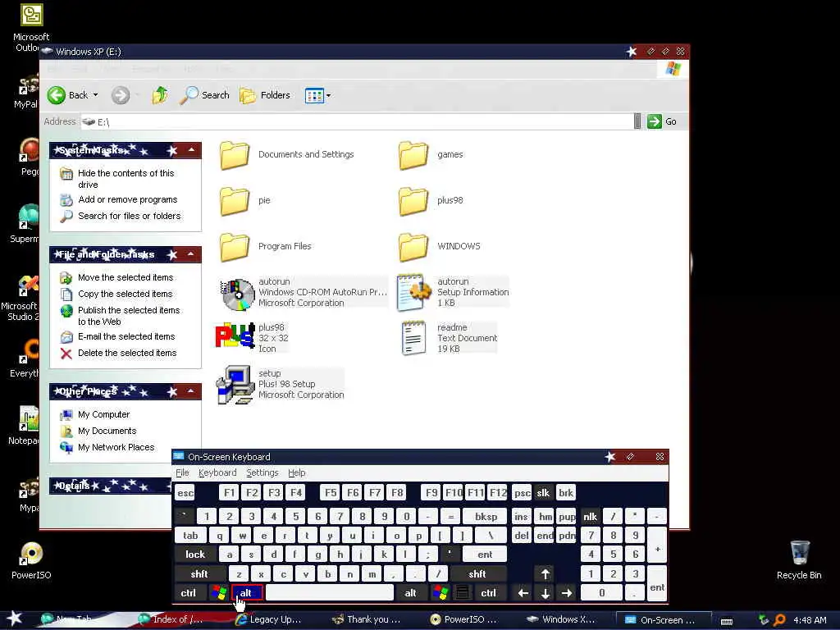Collapse the Other Places panel
Screen dimensions: 840x630
[x=191, y=391]
